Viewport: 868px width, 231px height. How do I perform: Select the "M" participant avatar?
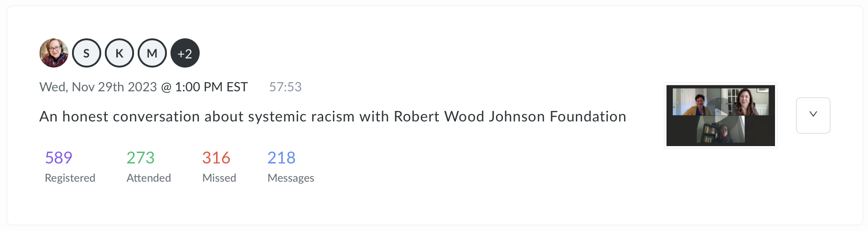point(152,53)
